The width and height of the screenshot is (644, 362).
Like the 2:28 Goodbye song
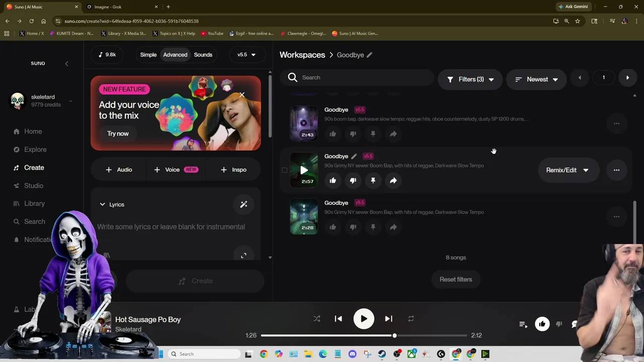[333, 227]
